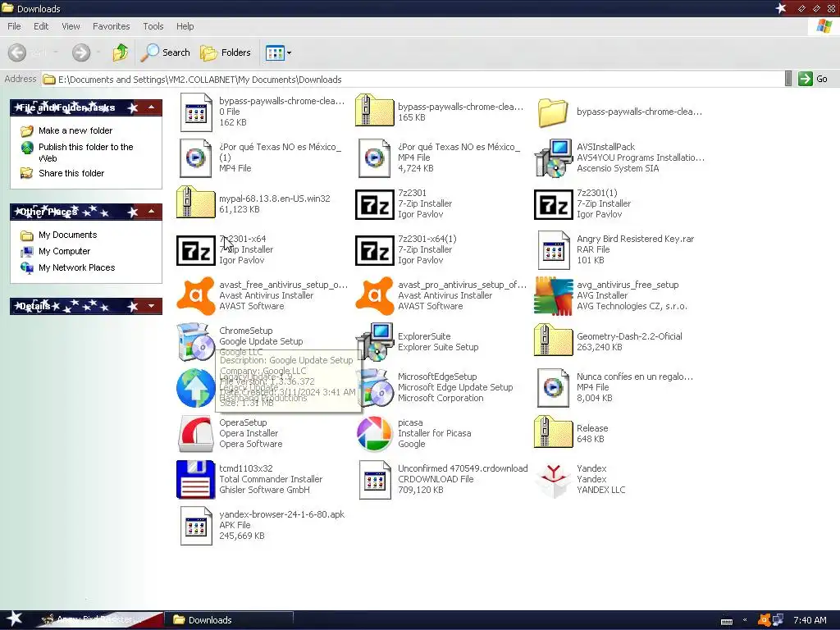The width and height of the screenshot is (840, 630).
Task: Collapse the File and Folder Tasks panel
Action: click(x=151, y=107)
